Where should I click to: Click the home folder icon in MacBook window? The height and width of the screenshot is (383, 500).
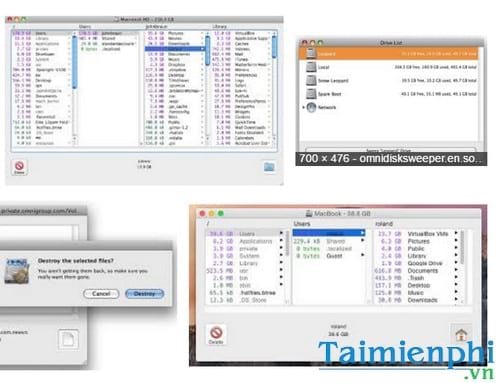point(461,334)
